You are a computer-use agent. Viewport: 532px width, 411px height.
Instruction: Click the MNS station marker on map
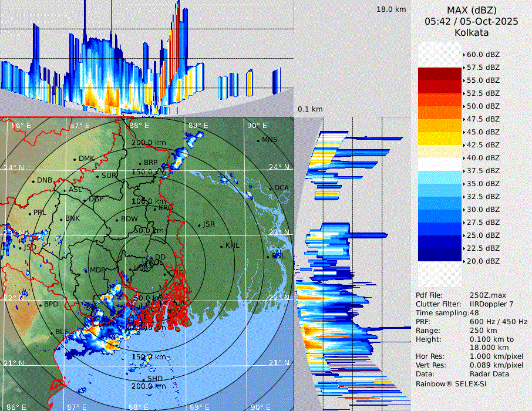(x=258, y=140)
